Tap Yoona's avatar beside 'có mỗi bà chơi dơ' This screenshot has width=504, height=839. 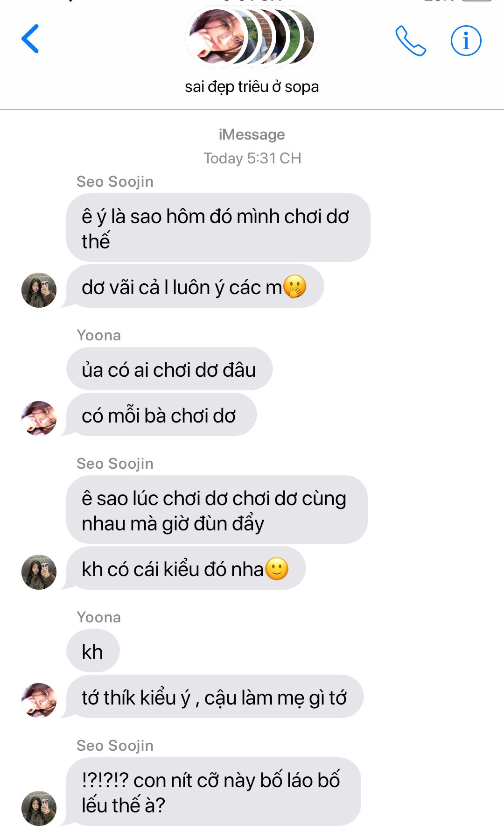(39, 418)
